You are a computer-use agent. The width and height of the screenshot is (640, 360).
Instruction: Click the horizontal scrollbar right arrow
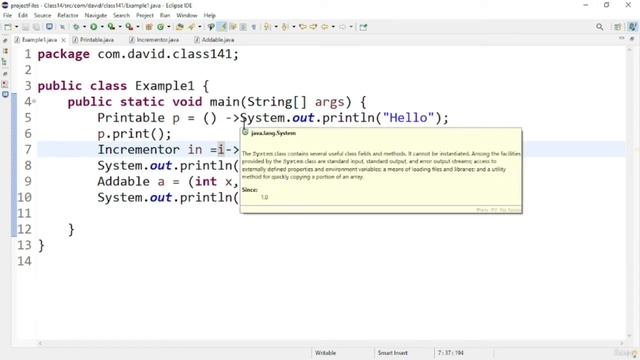[x=622, y=343]
